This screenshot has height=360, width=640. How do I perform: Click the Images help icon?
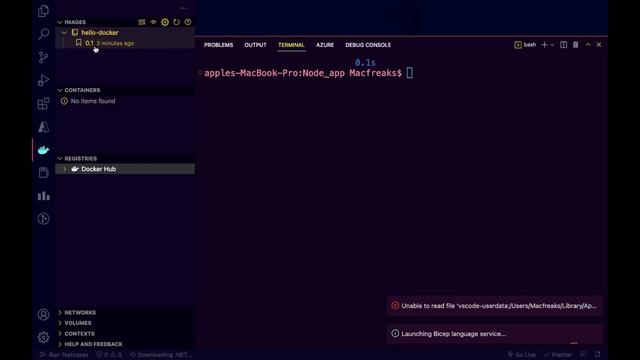pos(188,22)
